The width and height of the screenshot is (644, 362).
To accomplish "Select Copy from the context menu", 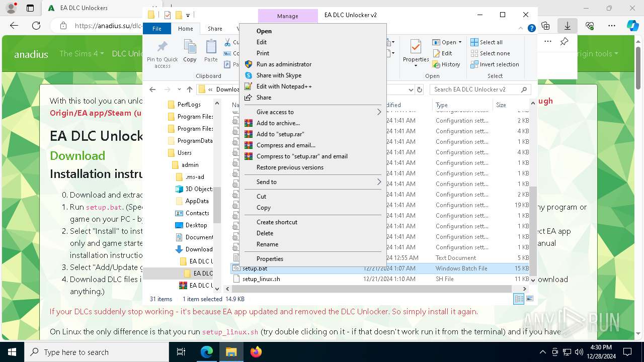I will coord(263,208).
